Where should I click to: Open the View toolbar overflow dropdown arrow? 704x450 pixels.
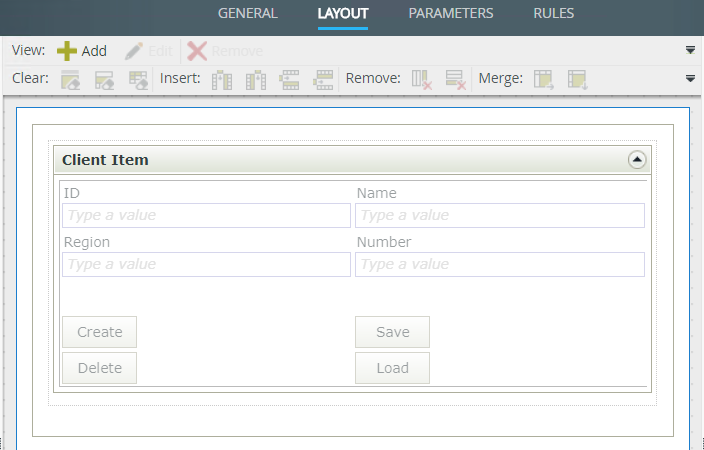click(x=691, y=50)
